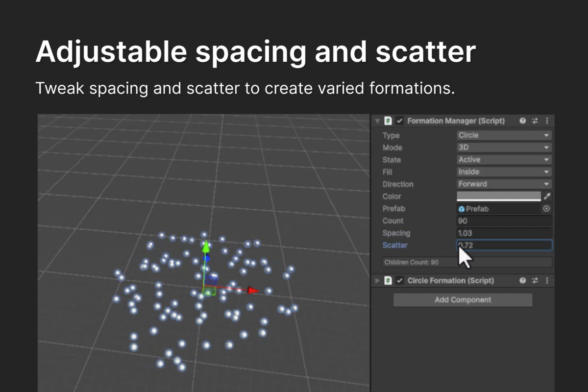
Task: Open presets for Formation Manager component
Action: (535, 121)
